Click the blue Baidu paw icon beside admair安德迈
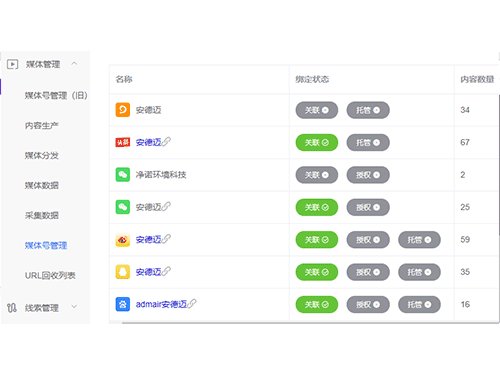Screen dimensions: 500x375 pyautogui.click(x=123, y=304)
